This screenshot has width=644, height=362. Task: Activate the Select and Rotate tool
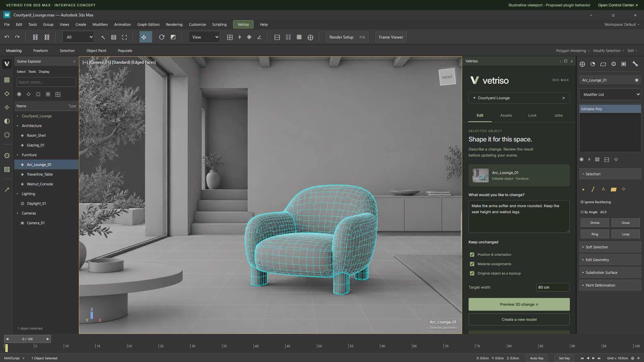(162, 37)
